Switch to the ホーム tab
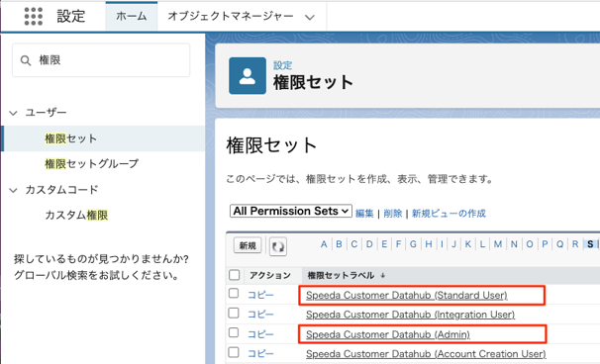Screen dimensions: 600x364 [x=132, y=16]
